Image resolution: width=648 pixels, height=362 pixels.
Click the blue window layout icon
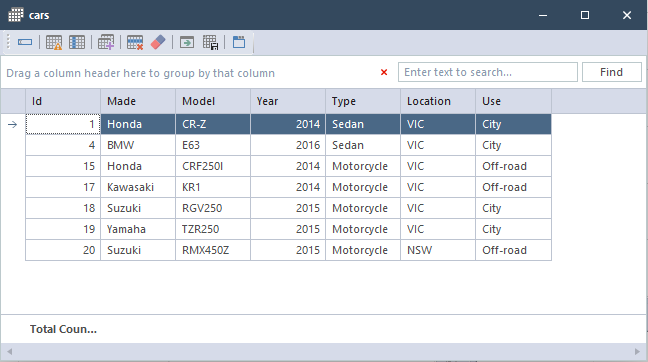(x=239, y=42)
